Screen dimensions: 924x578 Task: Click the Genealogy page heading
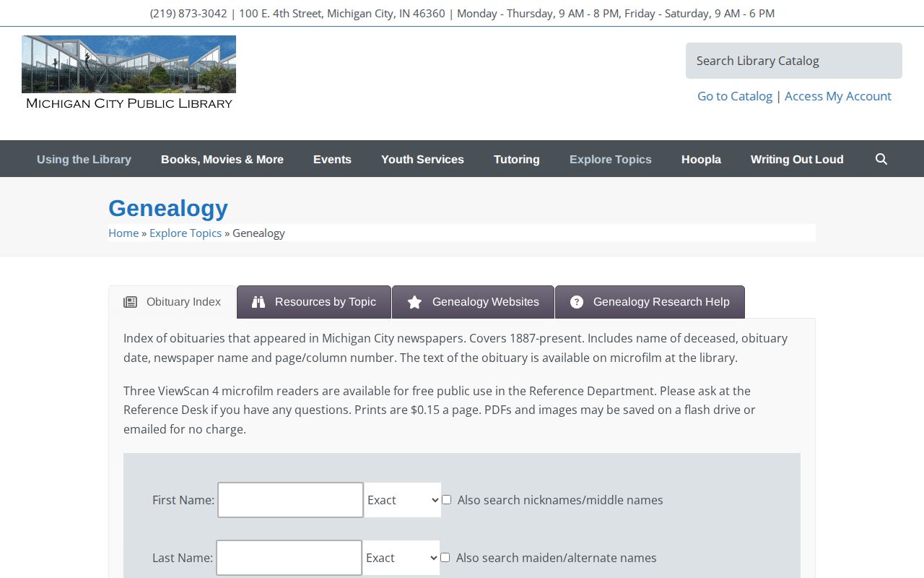(168, 208)
